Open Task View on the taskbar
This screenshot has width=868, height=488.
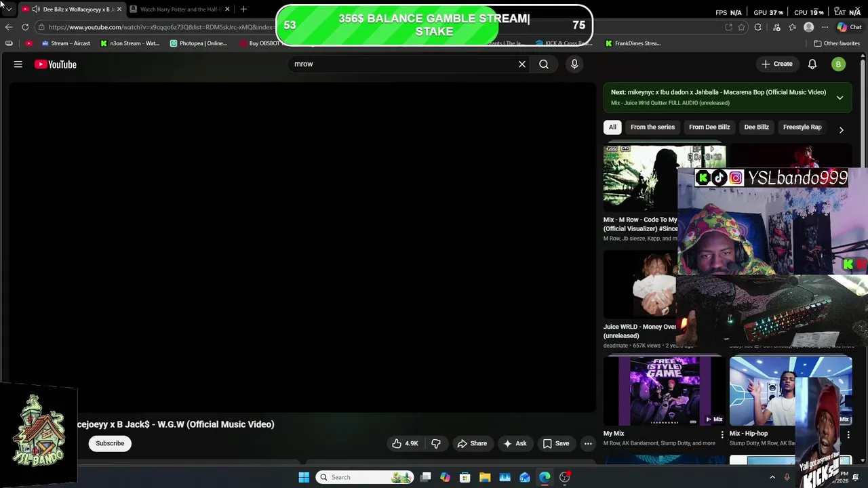425,477
